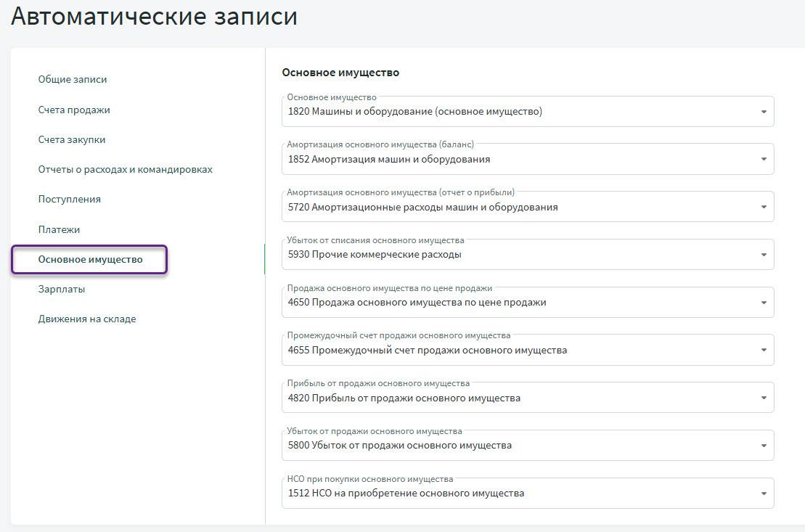805x532 pixels.
Task: Click arrow on 5800 Убыток от продажи field
Action: 764,446
